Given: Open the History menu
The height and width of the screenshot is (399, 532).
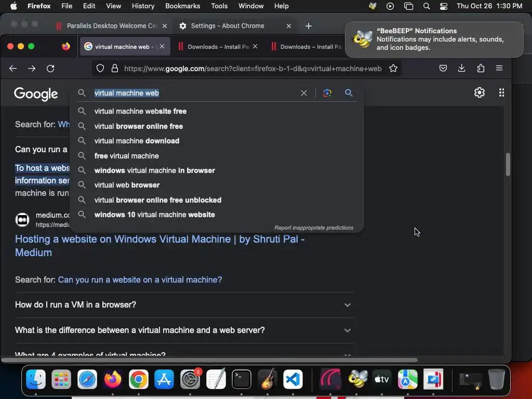Looking at the screenshot, I should 143,6.
